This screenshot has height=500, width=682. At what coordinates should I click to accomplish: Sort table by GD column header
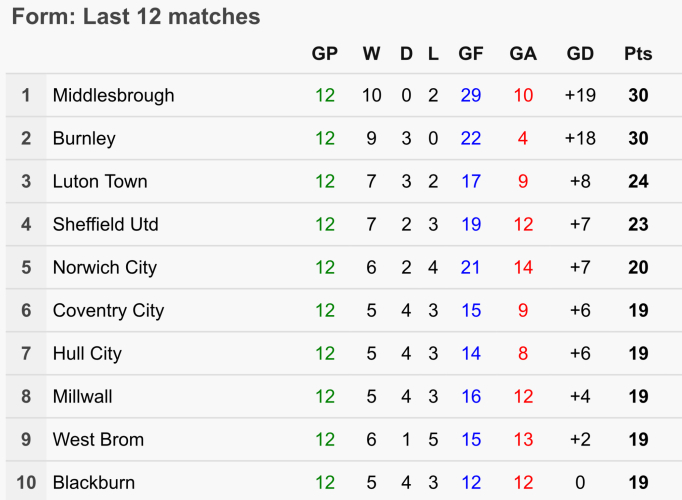[580, 54]
